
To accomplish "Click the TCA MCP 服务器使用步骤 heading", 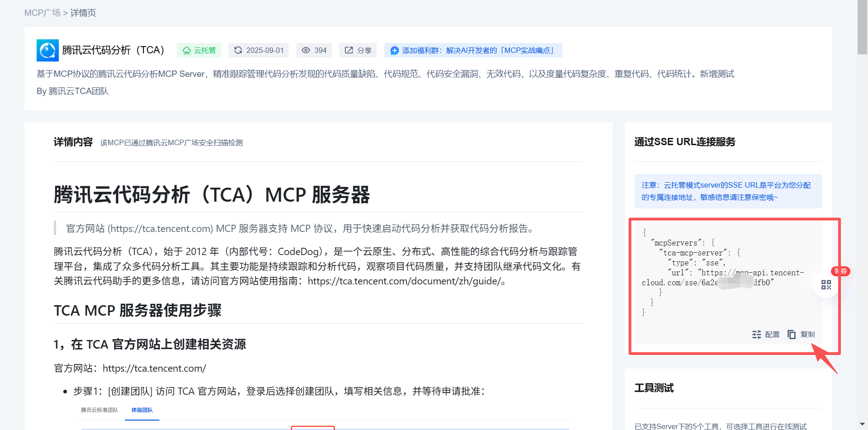I will [138, 311].
